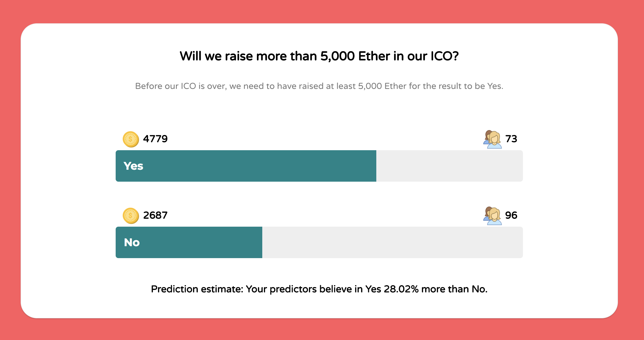Click the Yes label text

click(x=133, y=166)
